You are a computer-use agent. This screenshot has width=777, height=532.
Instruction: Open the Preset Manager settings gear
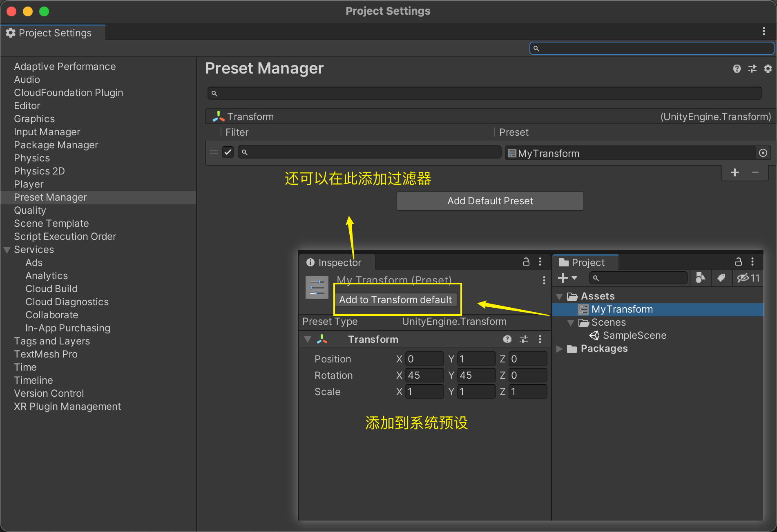click(x=768, y=69)
